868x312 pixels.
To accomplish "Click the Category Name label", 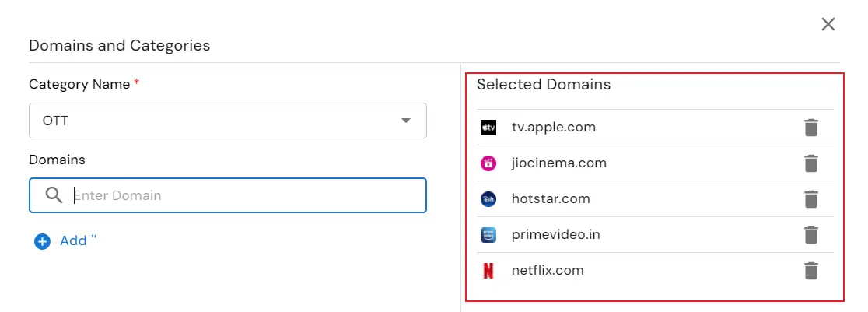I will click(x=79, y=84).
